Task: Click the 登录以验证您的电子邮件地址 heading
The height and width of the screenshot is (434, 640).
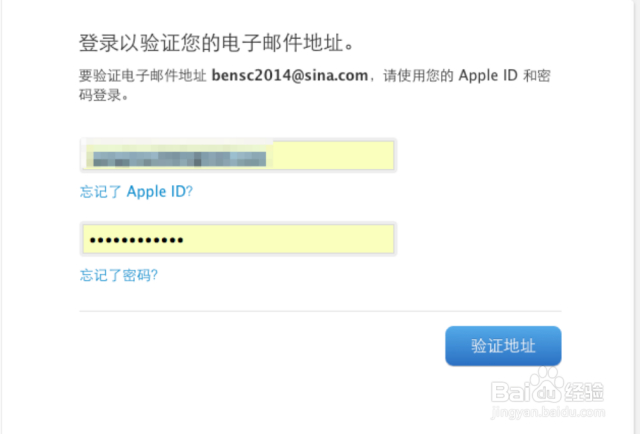Action: click(x=216, y=43)
